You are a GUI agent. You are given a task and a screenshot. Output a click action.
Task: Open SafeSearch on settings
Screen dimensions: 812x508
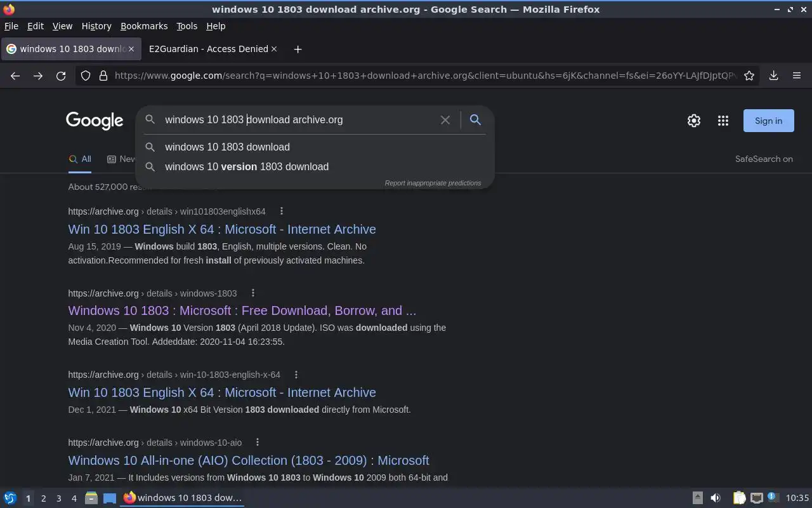(x=764, y=159)
